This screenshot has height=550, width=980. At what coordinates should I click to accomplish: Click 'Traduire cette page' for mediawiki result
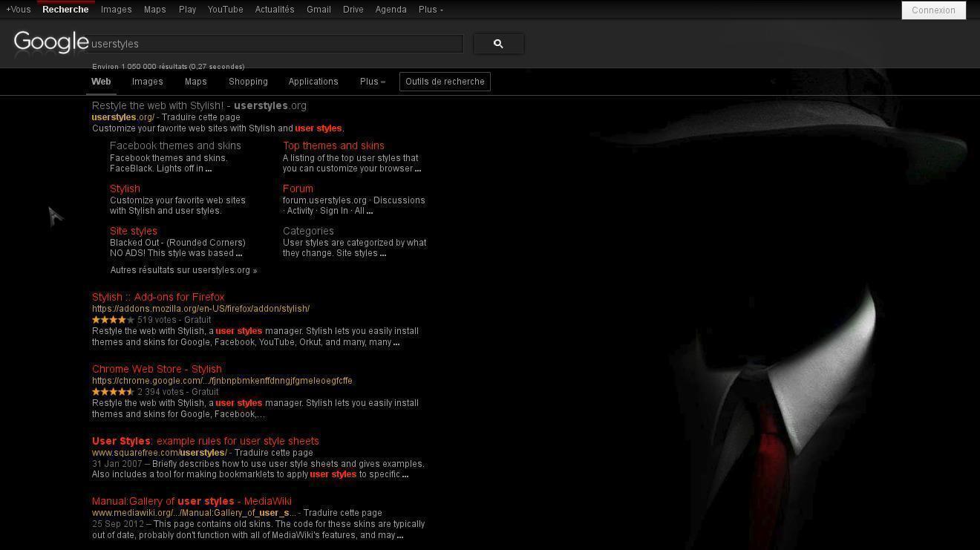(x=343, y=513)
